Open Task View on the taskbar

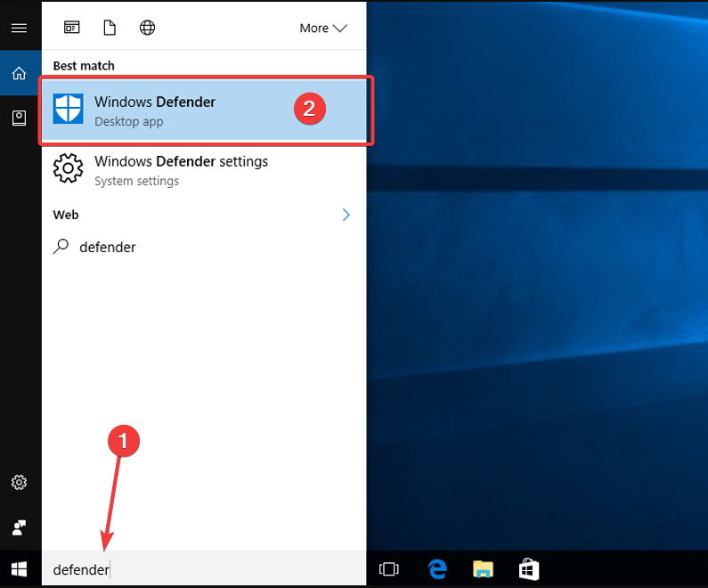[x=389, y=569]
